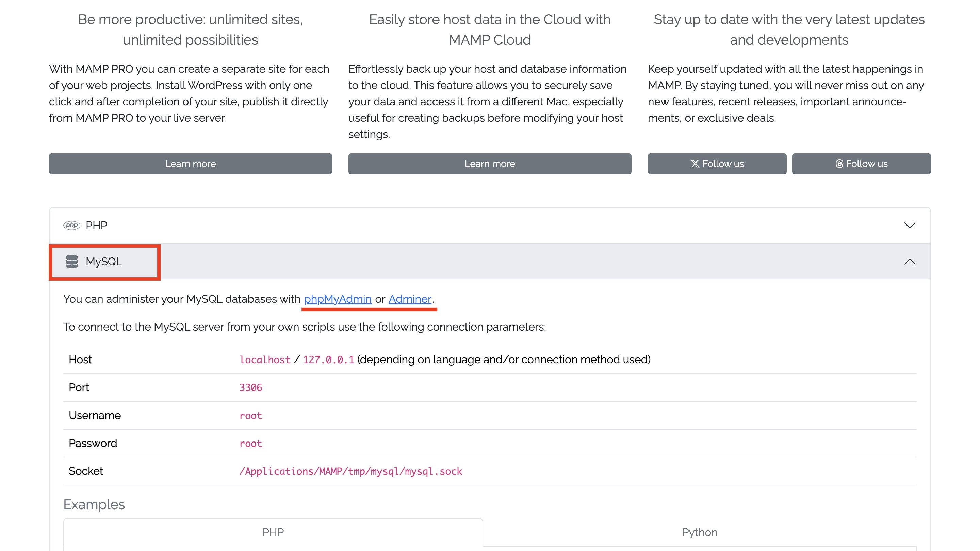The width and height of the screenshot is (980, 551).
Task: Switch to the PHP examples tab
Action: 273,532
